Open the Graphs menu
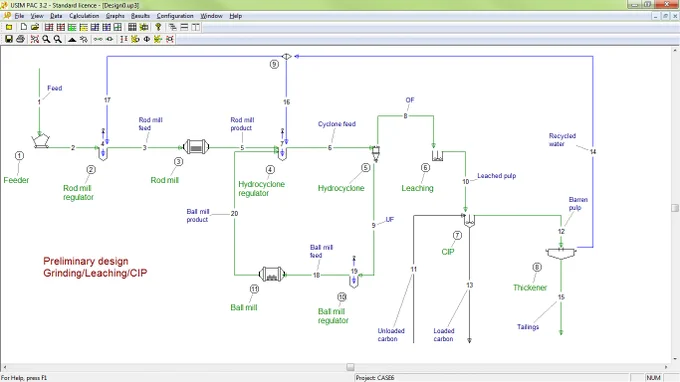Viewport: 680px width, 382px height. (x=115, y=16)
